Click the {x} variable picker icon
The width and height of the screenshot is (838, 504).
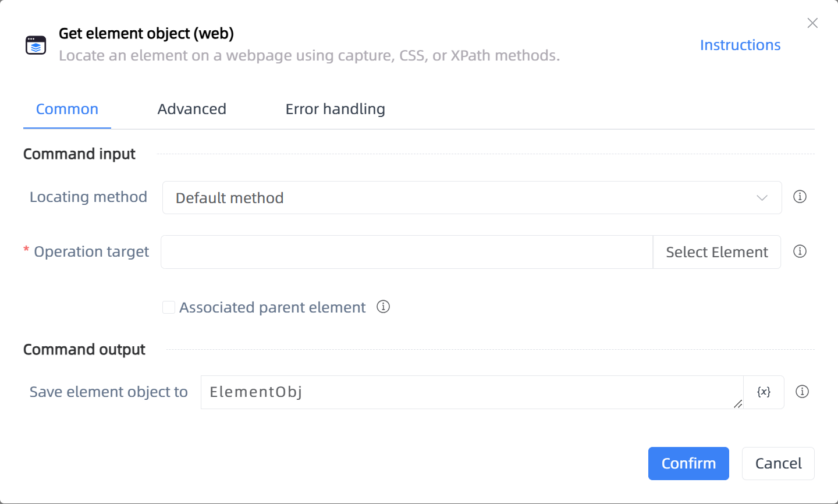[x=764, y=392]
